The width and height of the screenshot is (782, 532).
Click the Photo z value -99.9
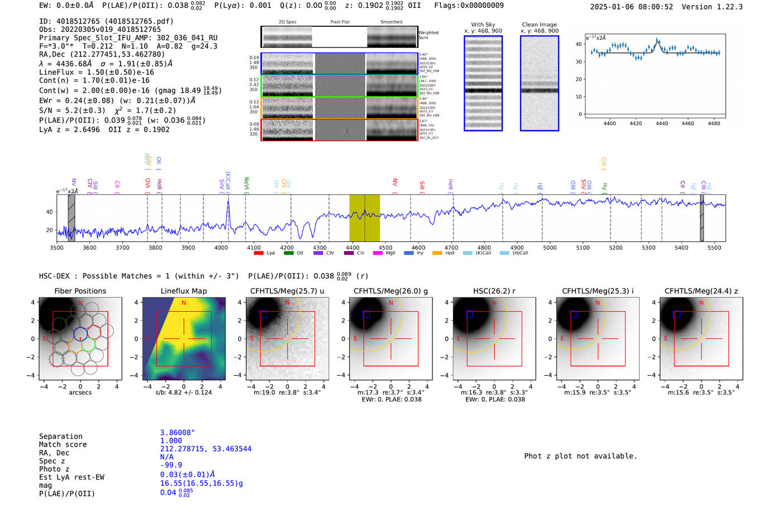click(171, 465)
